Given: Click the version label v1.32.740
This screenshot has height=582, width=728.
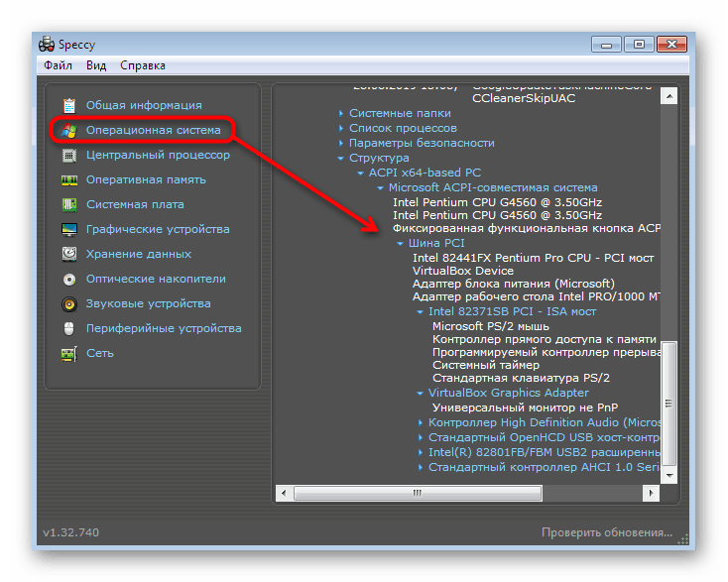Looking at the screenshot, I should click(x=71, y=532).
